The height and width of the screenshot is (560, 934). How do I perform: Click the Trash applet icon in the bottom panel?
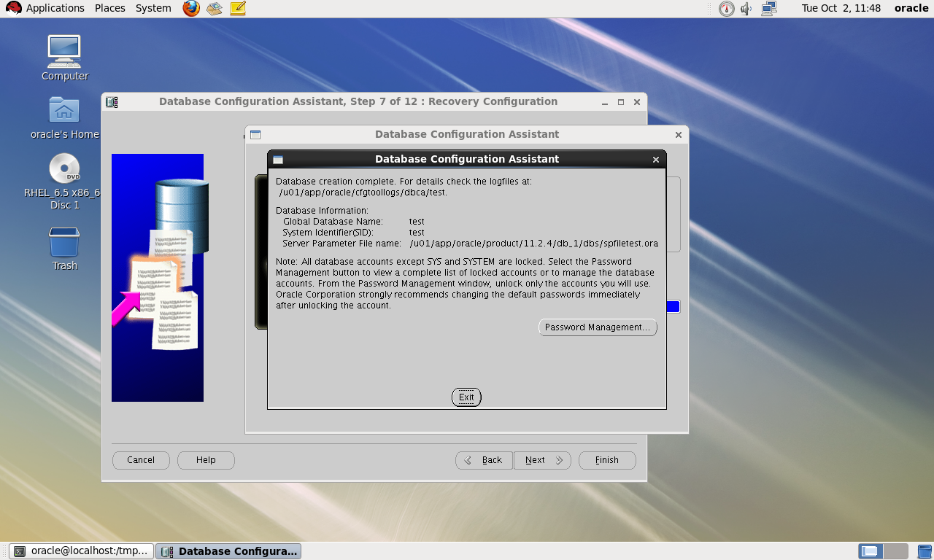click(925, 551)
